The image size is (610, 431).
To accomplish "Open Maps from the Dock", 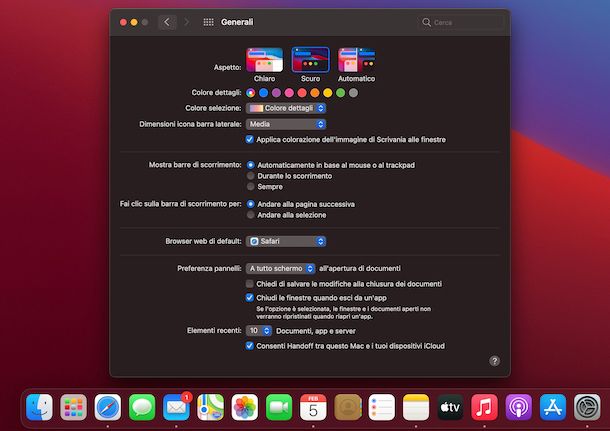I will [x=210, y=407].
